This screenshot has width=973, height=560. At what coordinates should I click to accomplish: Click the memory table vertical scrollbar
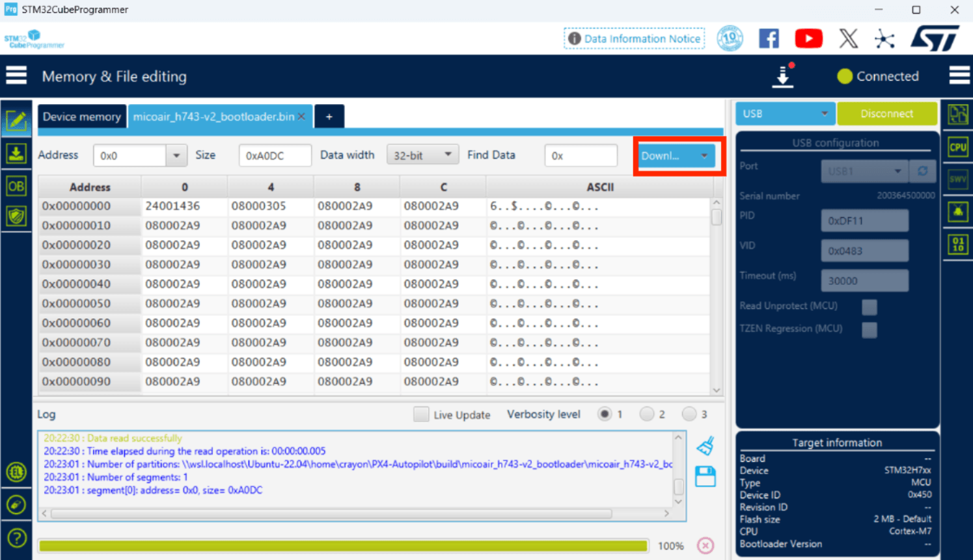[x=717, y=295]
